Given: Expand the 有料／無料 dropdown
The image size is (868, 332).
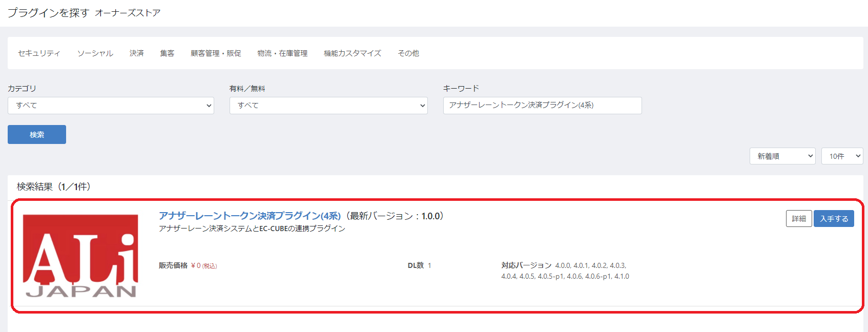Looking at the screenshot, I should pos(328,106).
